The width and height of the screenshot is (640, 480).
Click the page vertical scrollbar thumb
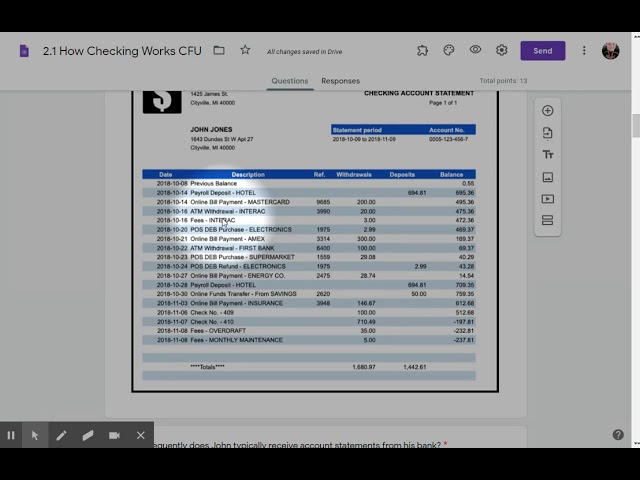(x=636, y=126)
